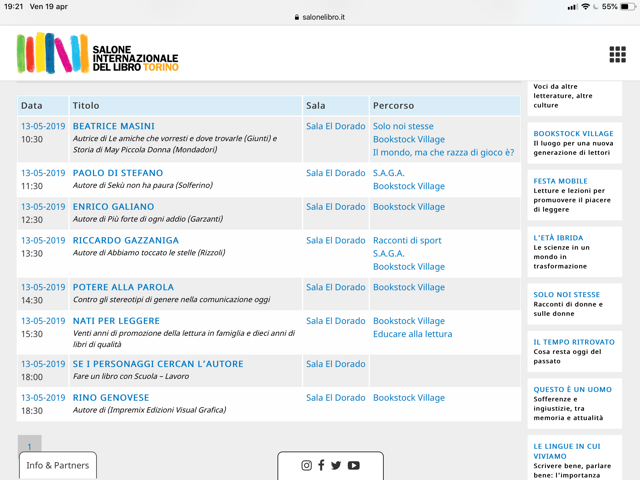Open the RICCARDO GAZZANIGA event
The image size is (640, 480).
pos(126,240)
